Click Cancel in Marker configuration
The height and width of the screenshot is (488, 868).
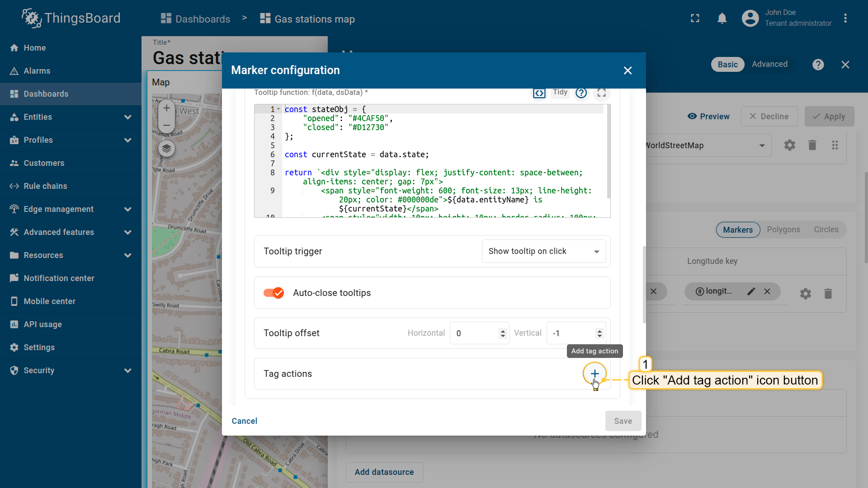click(x=244, y=421)
